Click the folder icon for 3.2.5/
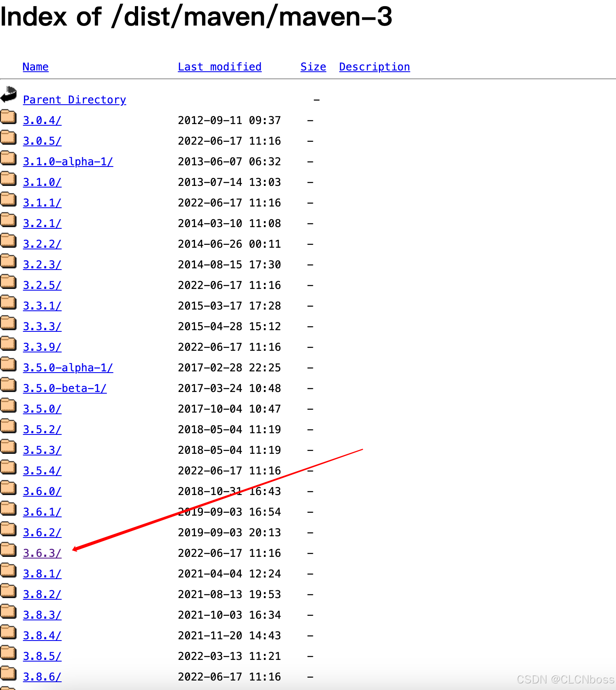The width and height of the screenshot is (616, 690). tap(8, 282)
